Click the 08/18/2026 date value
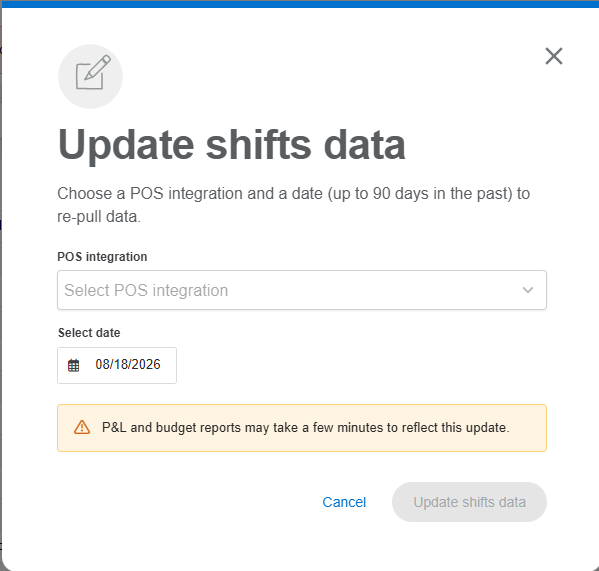 click(x=128, y=364)
